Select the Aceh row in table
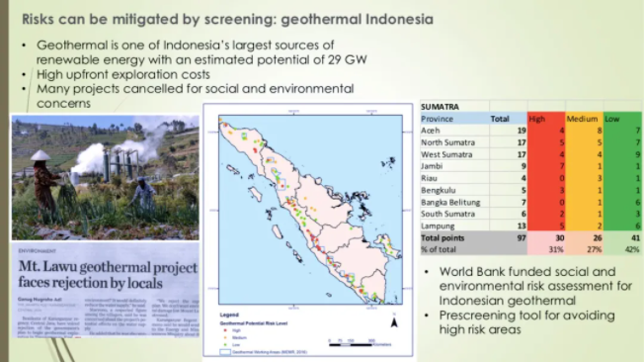The width and height of the screenshot is (644, 362). click(x=530, y=131)
